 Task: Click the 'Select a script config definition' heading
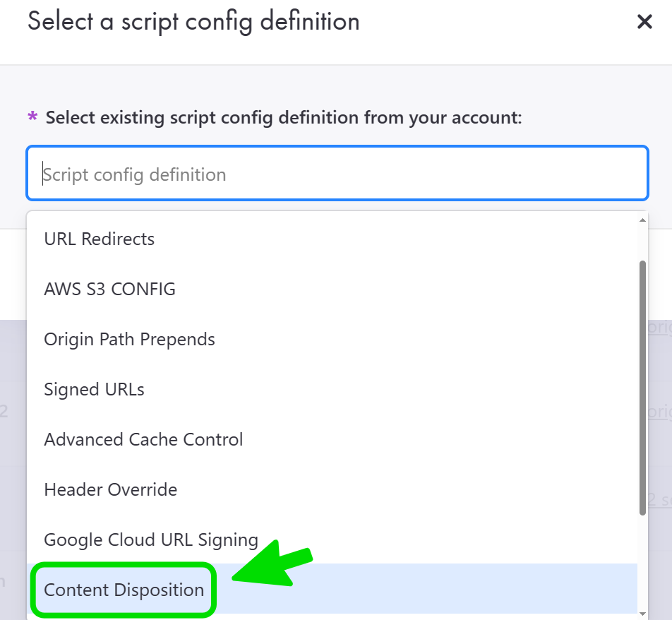pos(193,21)
